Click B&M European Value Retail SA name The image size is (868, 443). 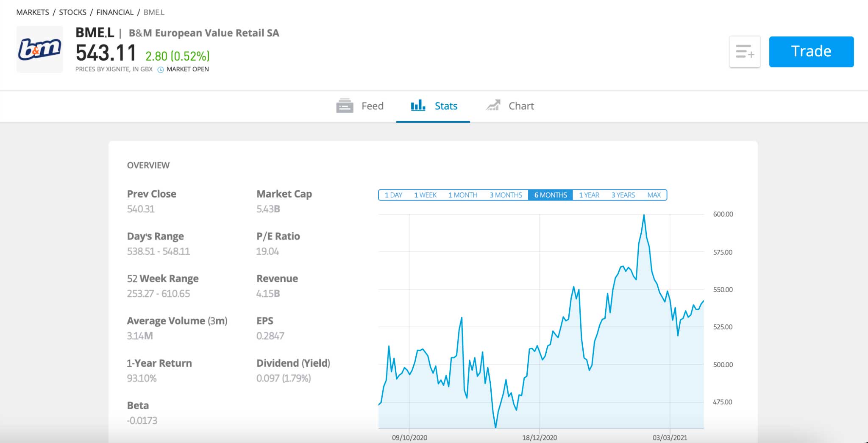click(x=204, y=33)
